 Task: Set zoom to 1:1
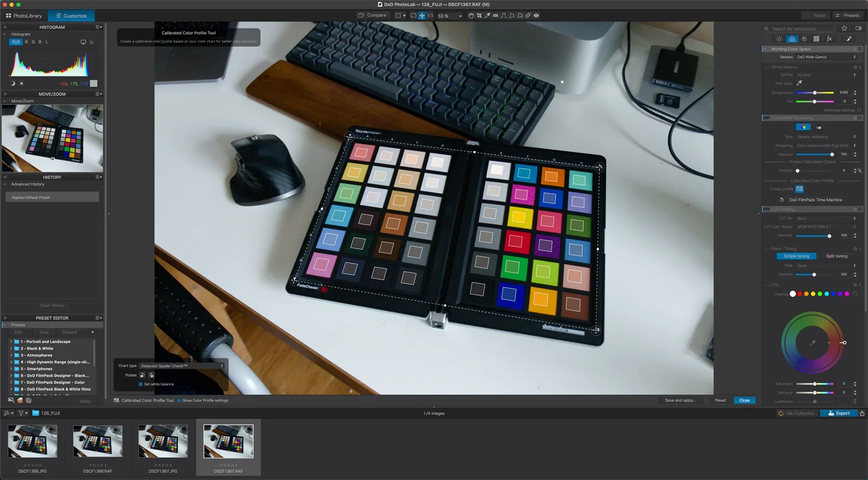click(430, 15)
